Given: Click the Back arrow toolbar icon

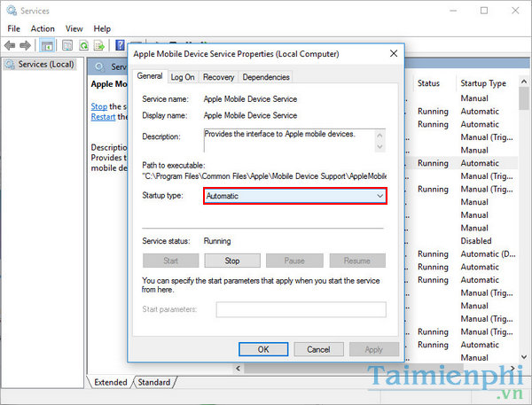Looking at the screenshot, I should tap(10, 45).
